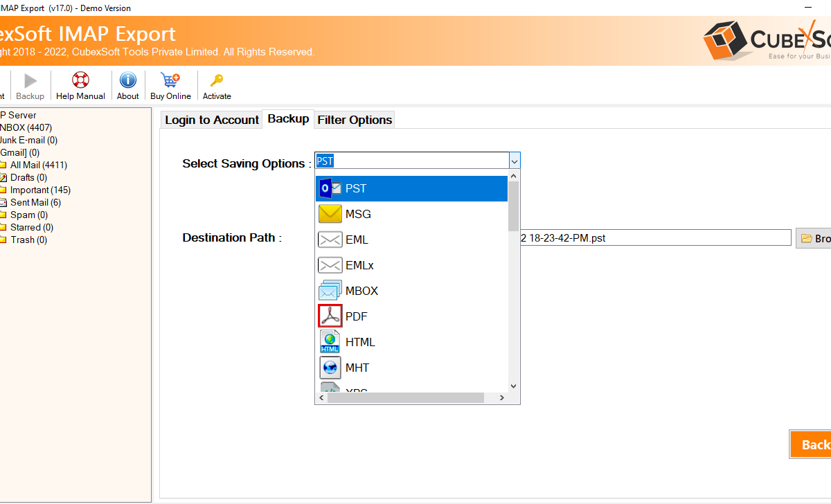Viewport: 831px width, 504px height.
Task: Click the Spam folder icon
Action: point(3,215)
